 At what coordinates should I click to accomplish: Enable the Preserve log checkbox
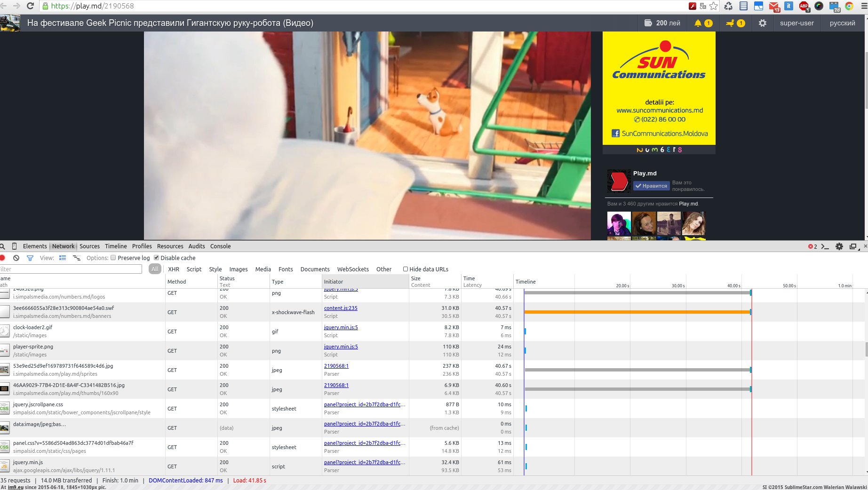(113, 258)
